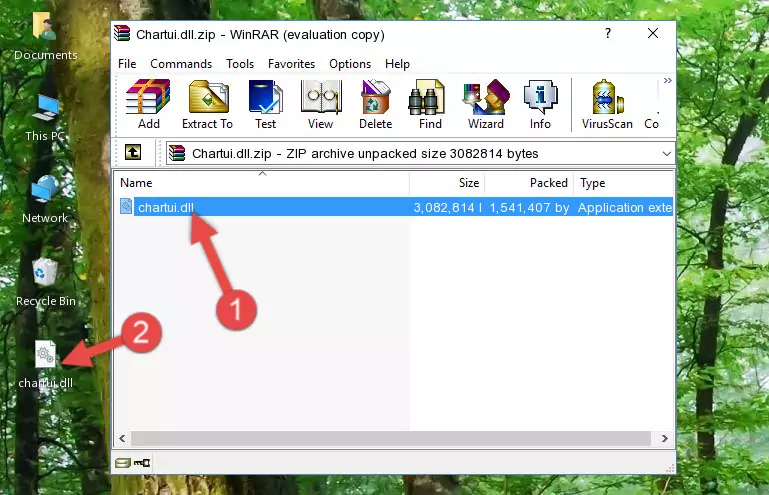Run VirusScan on archive
This screenshot has width=769, height=495.
click(607, 104)
